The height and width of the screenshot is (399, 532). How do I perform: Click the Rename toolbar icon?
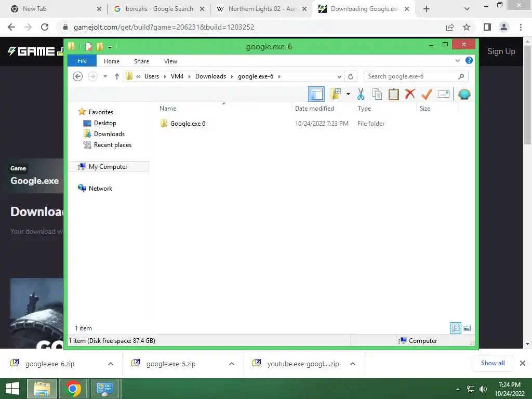[x=444, y=94]
